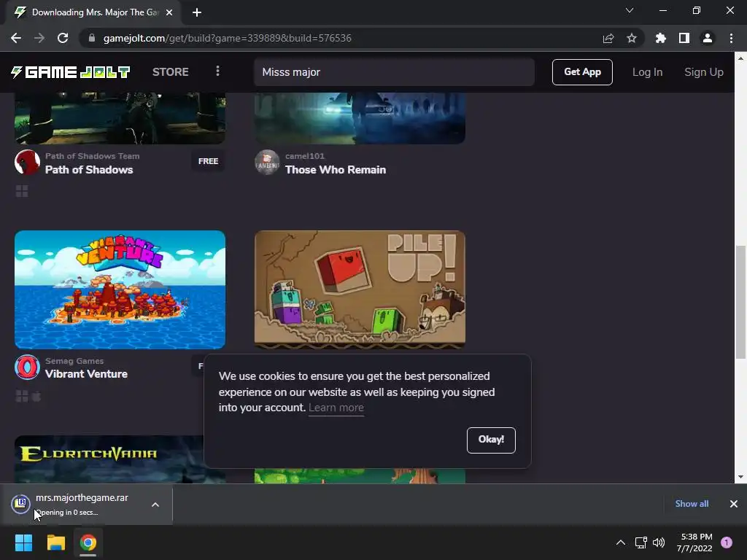The image size is (747, 560).
Task: Click the scrollbar up arrow
Action: click(740, 58)
